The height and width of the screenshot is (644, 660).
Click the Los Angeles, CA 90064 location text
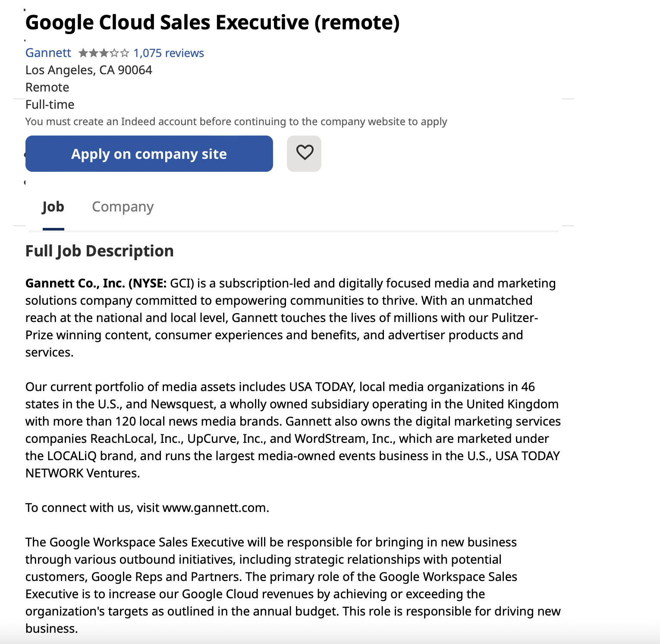tap(89, 70)
